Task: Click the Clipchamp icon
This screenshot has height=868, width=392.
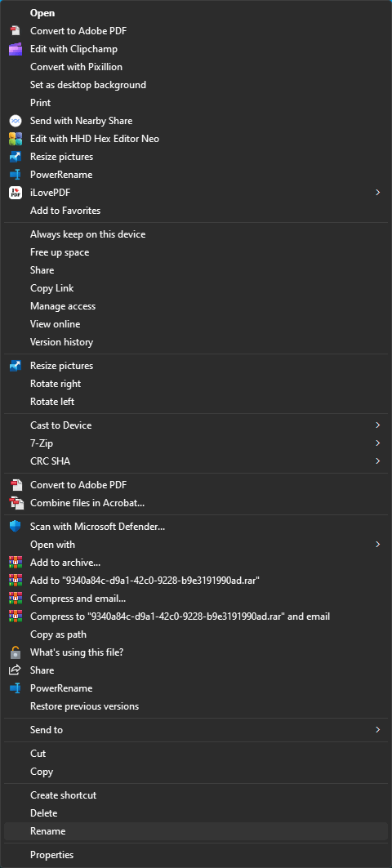Action: coord(16,49)
